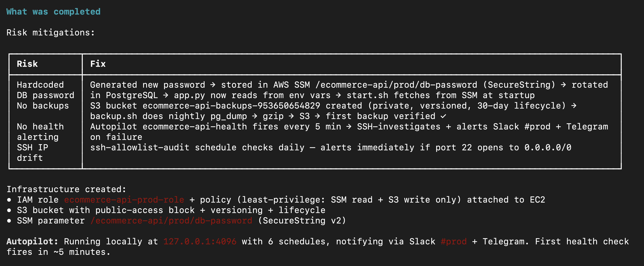The height and width of the screenshot is (266, 644).
Task: Click the S3 bucket name ecommerce-api-backups-953650654829
Action: 231,106
